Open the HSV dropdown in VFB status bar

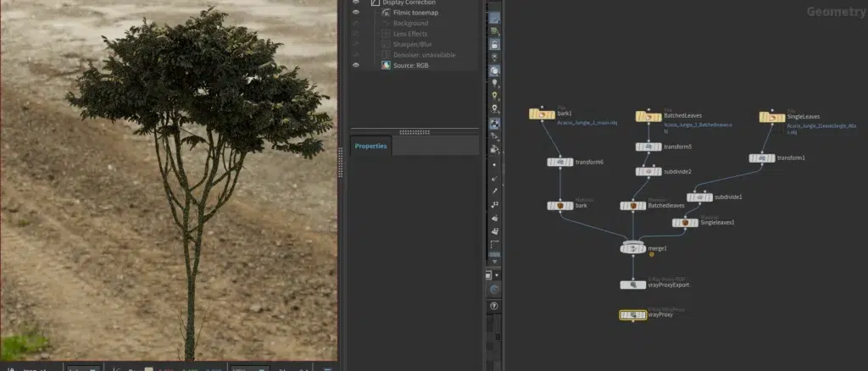coord(250,368)
